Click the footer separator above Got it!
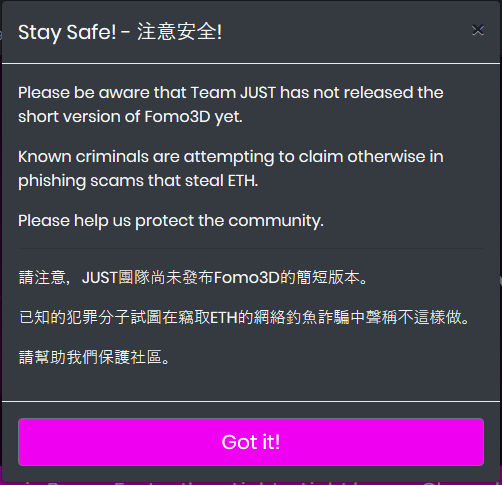Image resolution: width=502 pixels, height=485 pixels. coord(251,401)
